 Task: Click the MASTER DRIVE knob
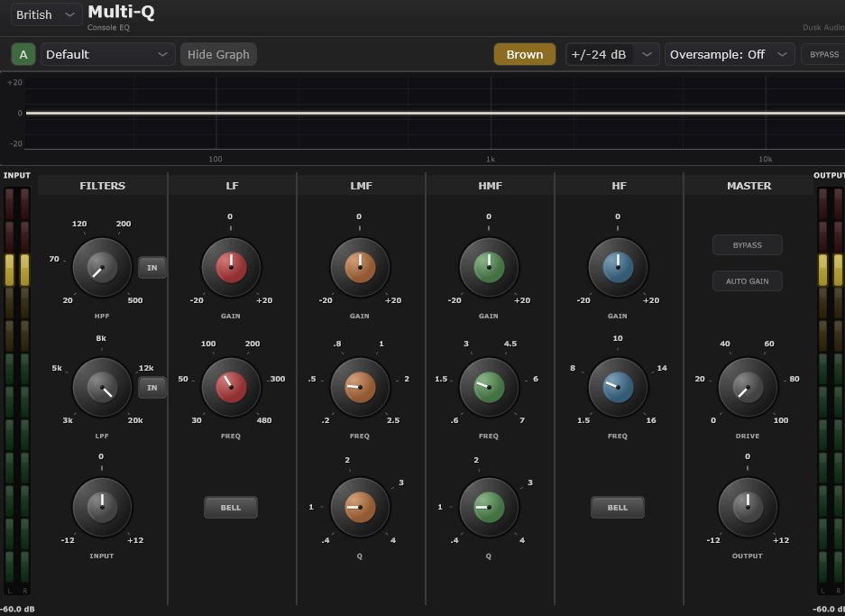click(x=748, y=388)
